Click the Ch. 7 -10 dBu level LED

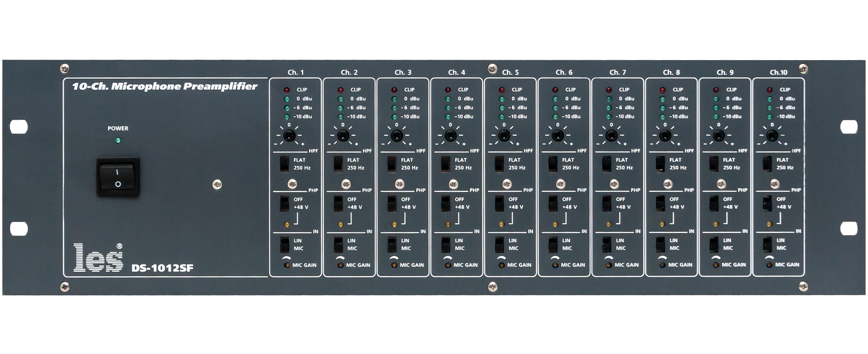click(x=609, y=117)
